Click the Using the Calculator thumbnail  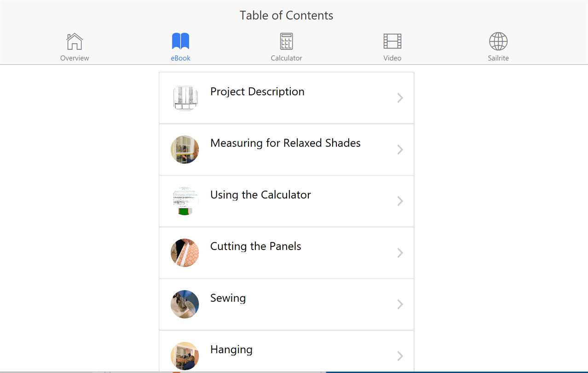[185, 201]
